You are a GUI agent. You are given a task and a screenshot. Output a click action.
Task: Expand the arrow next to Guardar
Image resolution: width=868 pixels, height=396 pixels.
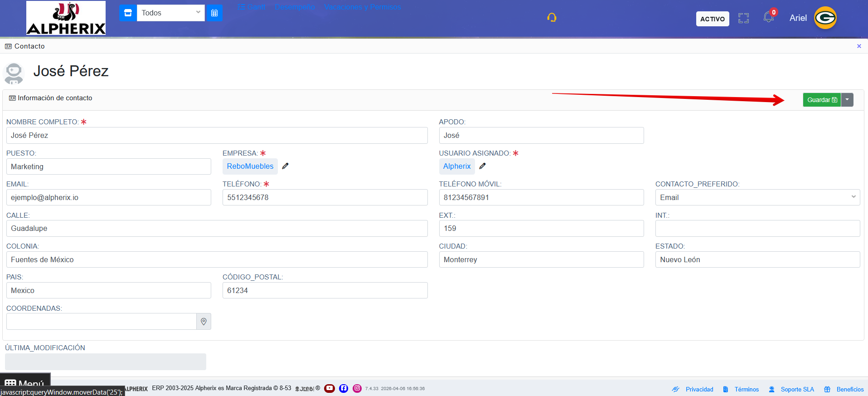(x=847, y=100)
